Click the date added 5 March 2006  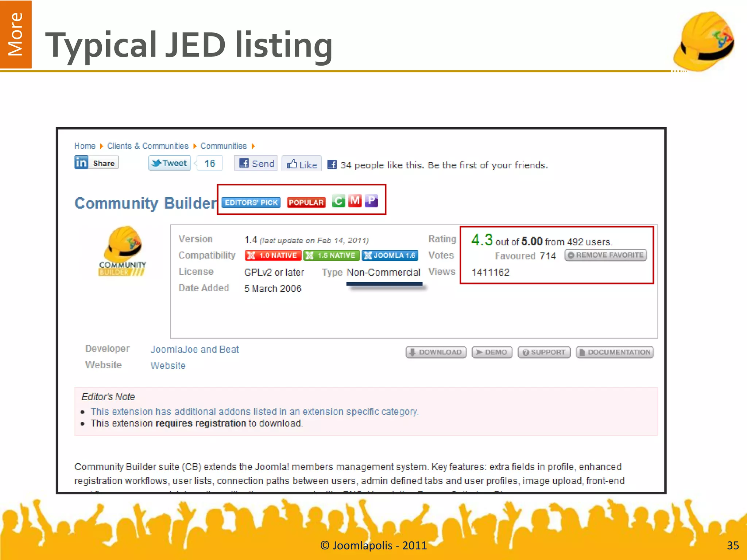pos(273,288)
